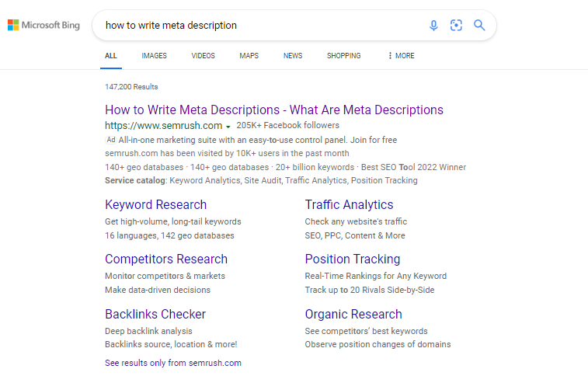Click the Microsoft Bing logo

tap(43, 26)
